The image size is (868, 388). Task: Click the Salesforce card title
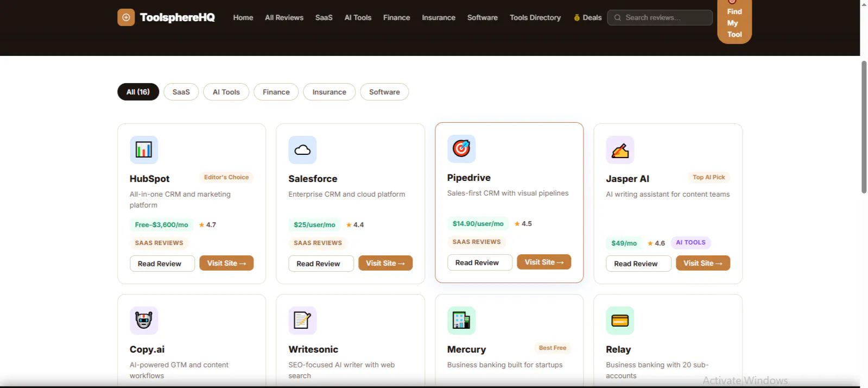313,179
